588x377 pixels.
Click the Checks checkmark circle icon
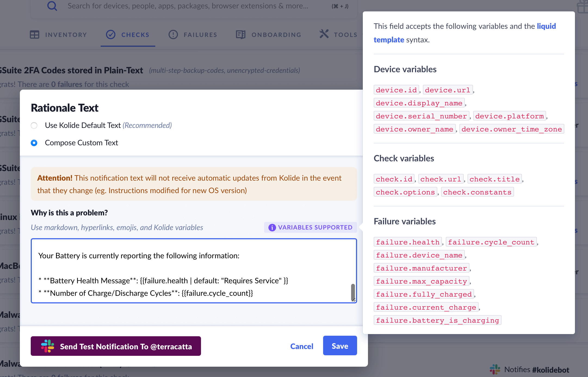pos(111,35)
